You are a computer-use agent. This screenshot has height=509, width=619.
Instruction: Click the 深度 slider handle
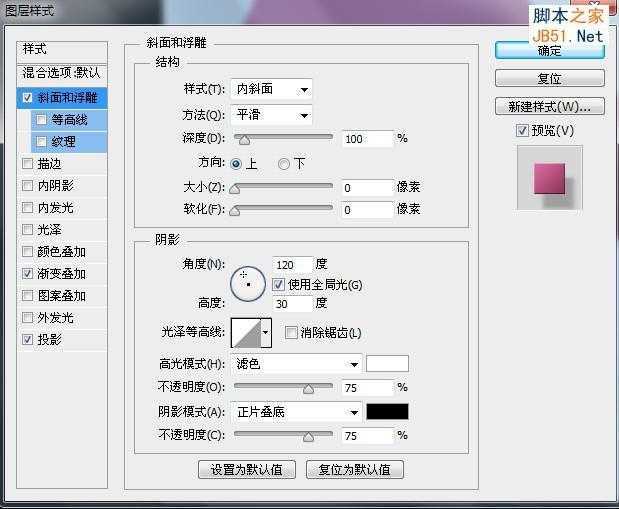pyautogui.click(x=244, y=139)
